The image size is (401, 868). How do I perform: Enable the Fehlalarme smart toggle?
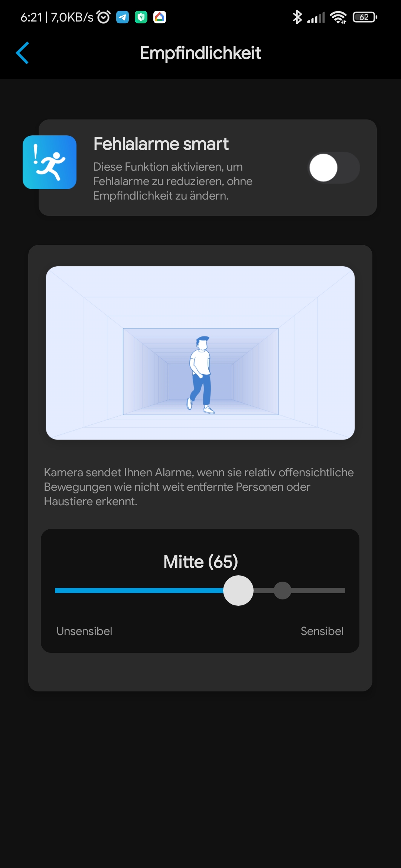click(334, 168)
